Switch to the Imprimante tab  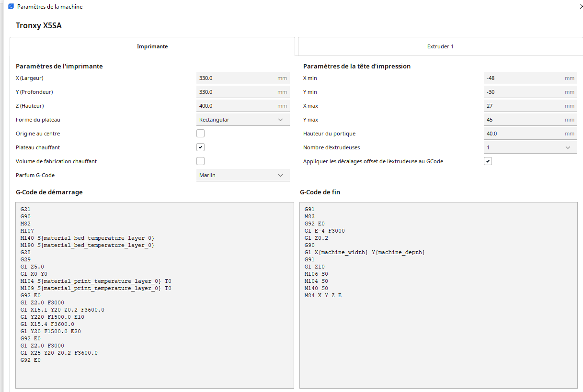coord(152,46)
